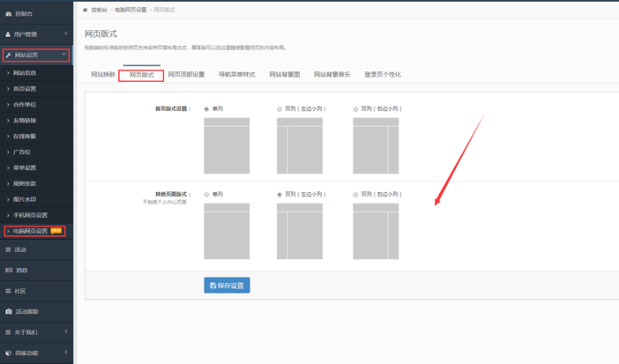Click the wrench icon beside 网站设置
Image resolution: width=619 pixels, height=364 pixels.
pos(8,55)
